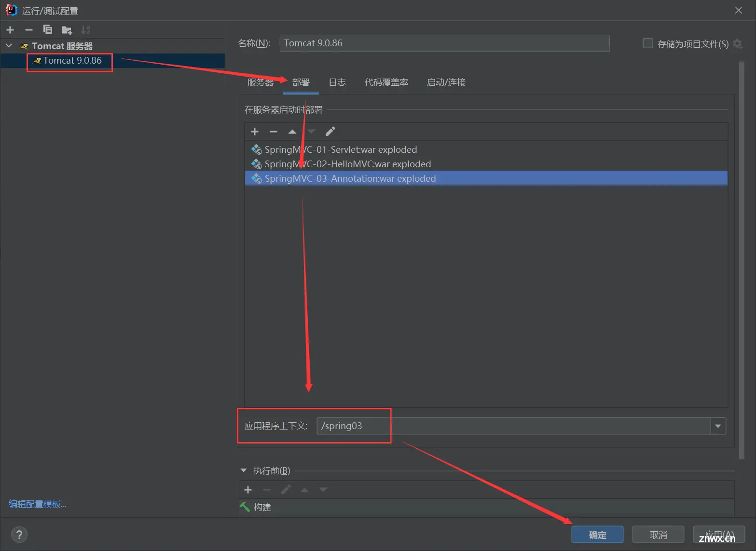Confirm with the 确定 button
The image size is (756, 551).
click(597, 535)
